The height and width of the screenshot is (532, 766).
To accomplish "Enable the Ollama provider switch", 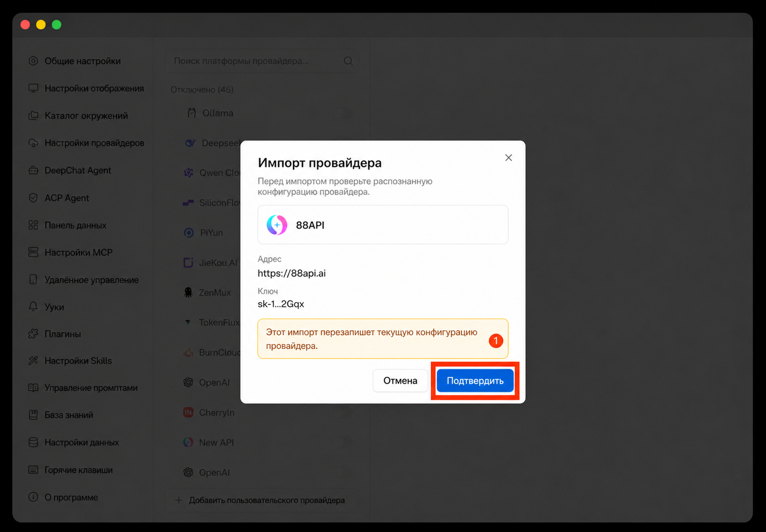I will point(342,113).
